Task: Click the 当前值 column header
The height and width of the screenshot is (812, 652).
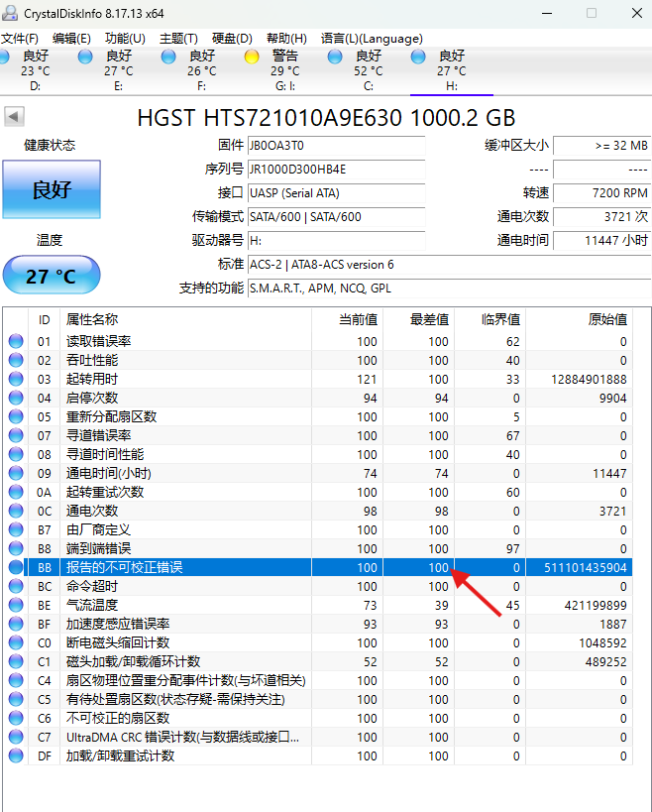Action: click(x=347, y=319)
